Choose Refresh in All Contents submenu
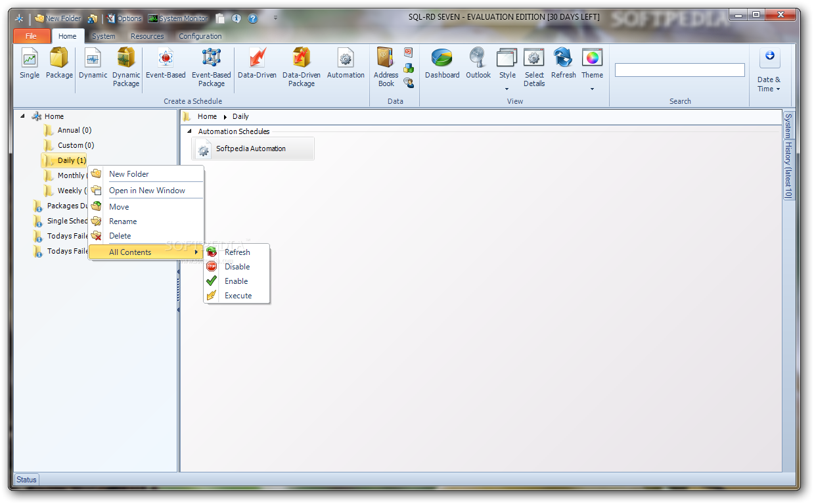The image size is (814, 504). click(x=237, y=252)
